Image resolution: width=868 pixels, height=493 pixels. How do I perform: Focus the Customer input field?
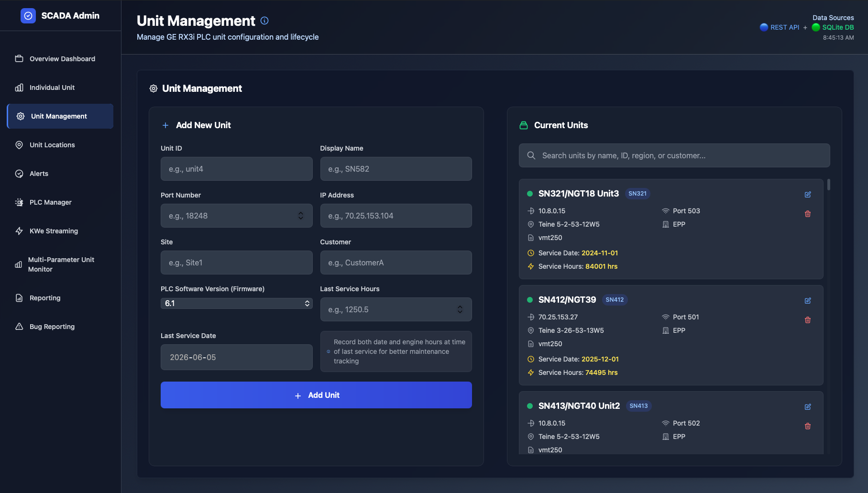(x=396, y=263)
